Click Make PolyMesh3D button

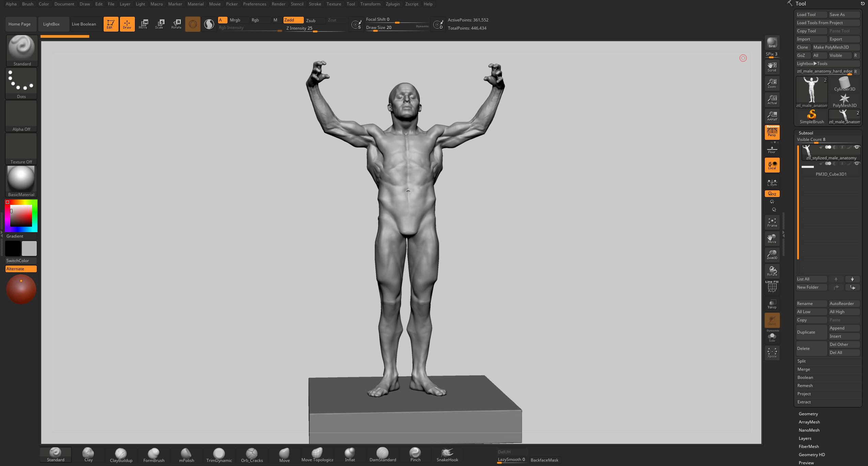pyautogui.click(x=836, y=47)
